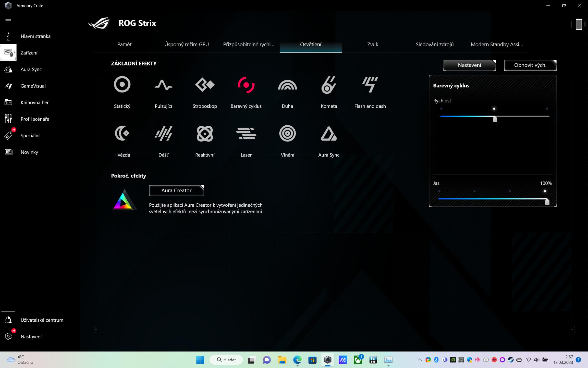This screenshot has width=588, height=368.
Task: Open Hlavní stránka in the sidebar
Action: pyautogui.click(x=36, y=36)
